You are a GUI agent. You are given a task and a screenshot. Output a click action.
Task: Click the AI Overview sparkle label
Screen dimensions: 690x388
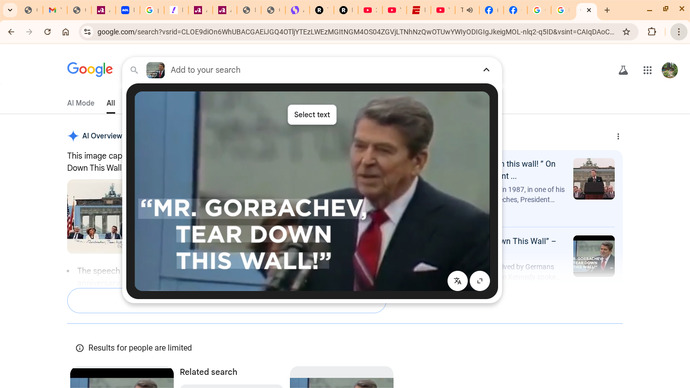95,136
